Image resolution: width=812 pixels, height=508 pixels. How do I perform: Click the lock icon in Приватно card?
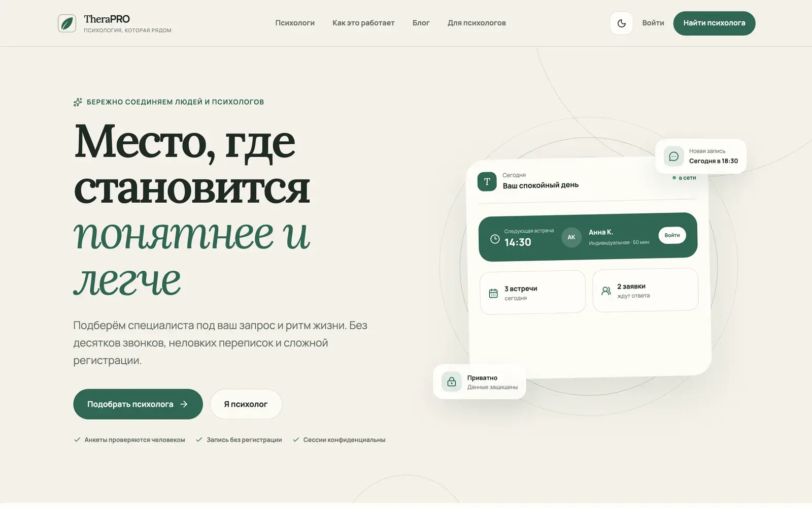click(452, 382)
